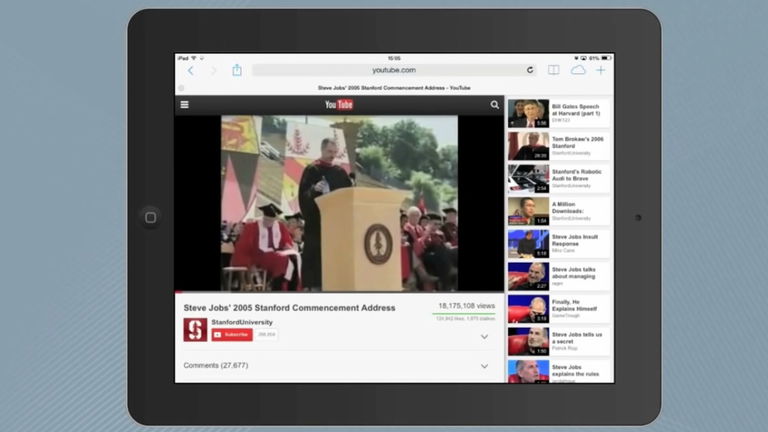
Task: Reload the page with the refresh icon
Action: coord(530,70)
